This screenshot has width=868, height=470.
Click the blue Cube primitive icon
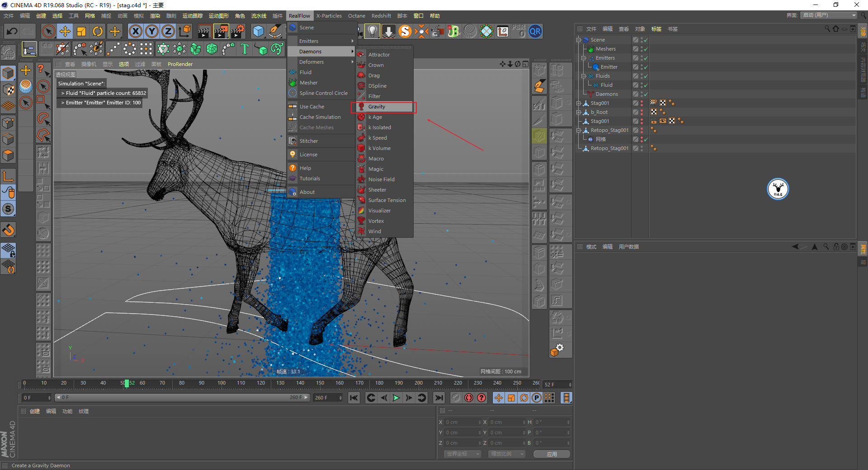[x=258, y=32]
